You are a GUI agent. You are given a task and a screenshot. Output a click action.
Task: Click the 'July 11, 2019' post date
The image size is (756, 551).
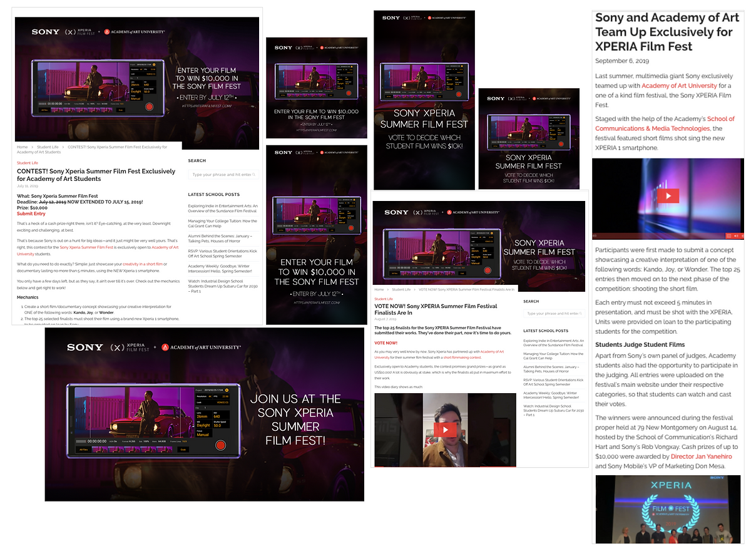pyautogui.click(x=28, y=186)
